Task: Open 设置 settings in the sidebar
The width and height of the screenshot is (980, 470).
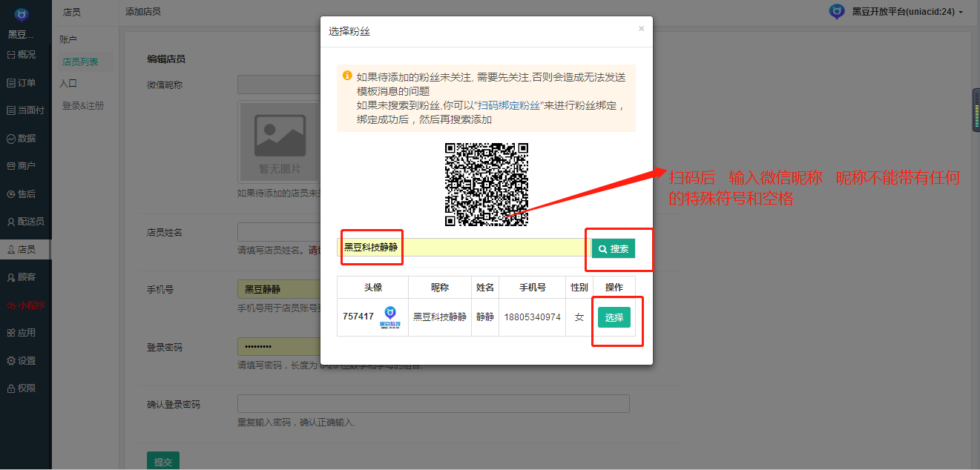Action: point(22,360)
